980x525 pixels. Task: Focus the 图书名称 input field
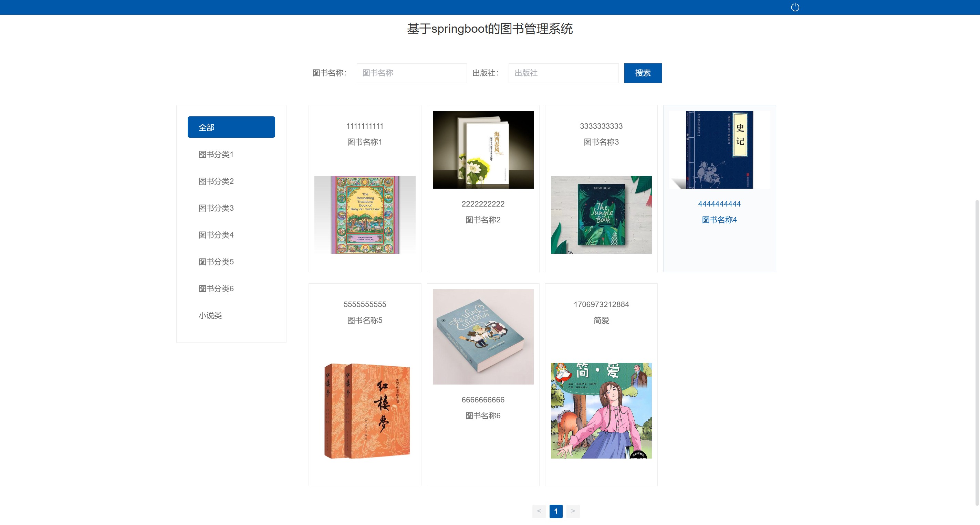411,73
